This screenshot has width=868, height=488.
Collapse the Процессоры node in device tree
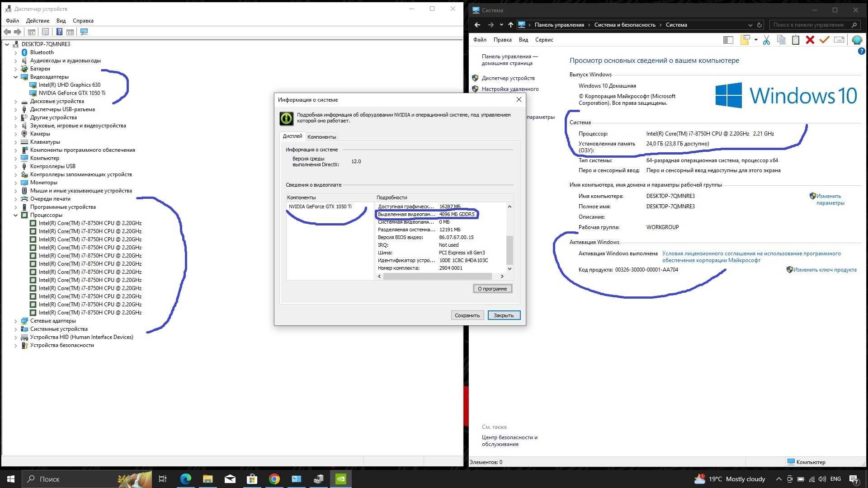(15, 215)
